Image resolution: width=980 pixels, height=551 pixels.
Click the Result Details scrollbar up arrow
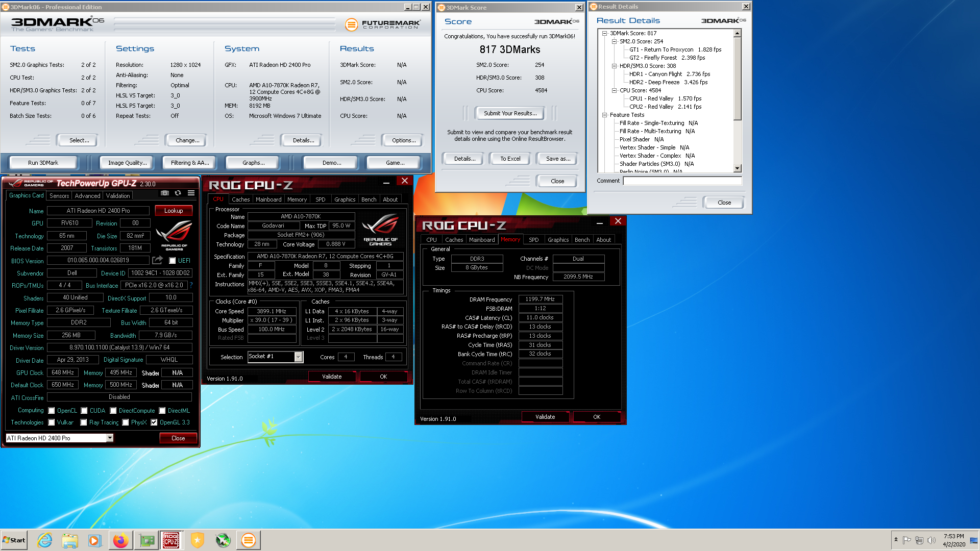(x=737, y=34)
